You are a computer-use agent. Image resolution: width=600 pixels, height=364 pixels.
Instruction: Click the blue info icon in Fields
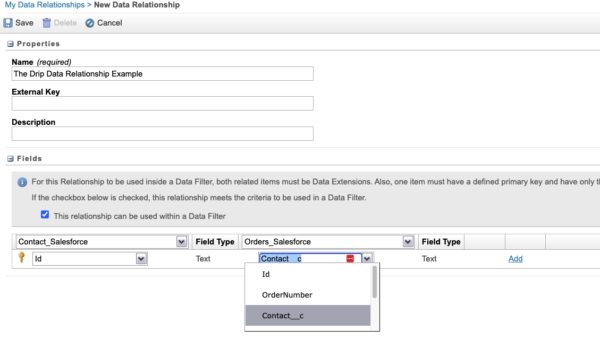(22, 182)
